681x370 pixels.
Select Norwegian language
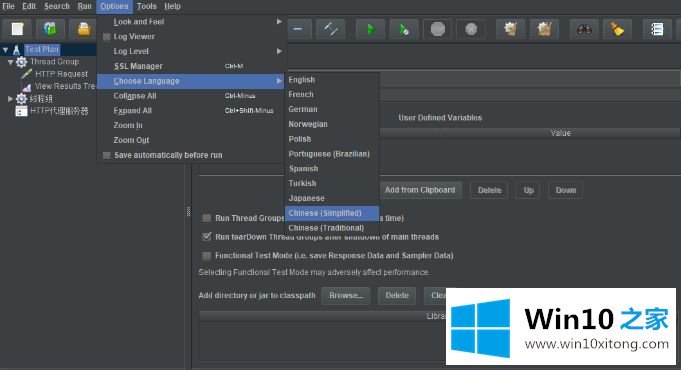tap(332, 124)
